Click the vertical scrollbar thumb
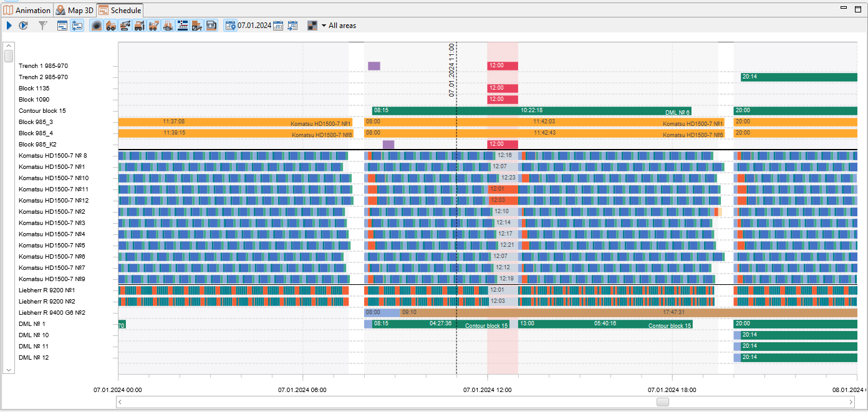This screenshot has height=412, width=868. point(9,56)
